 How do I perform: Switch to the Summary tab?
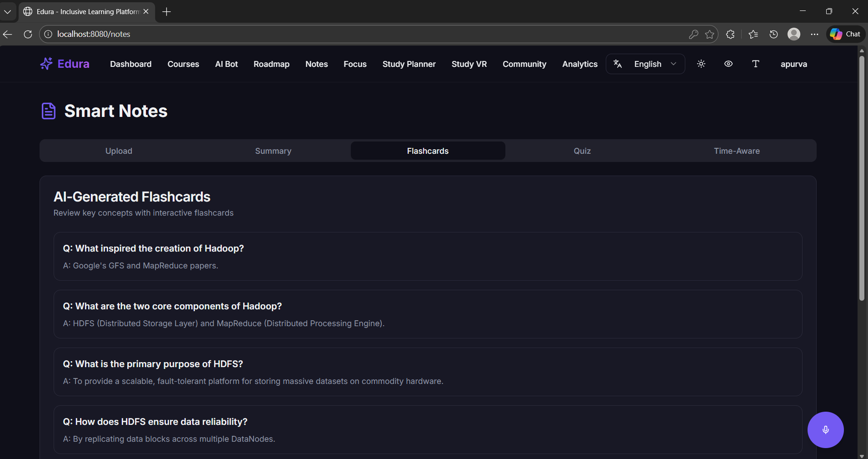coord(273,151)
